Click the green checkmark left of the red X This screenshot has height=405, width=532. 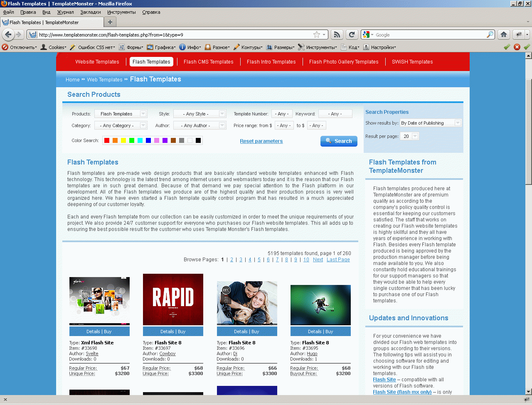pos(507,47)
